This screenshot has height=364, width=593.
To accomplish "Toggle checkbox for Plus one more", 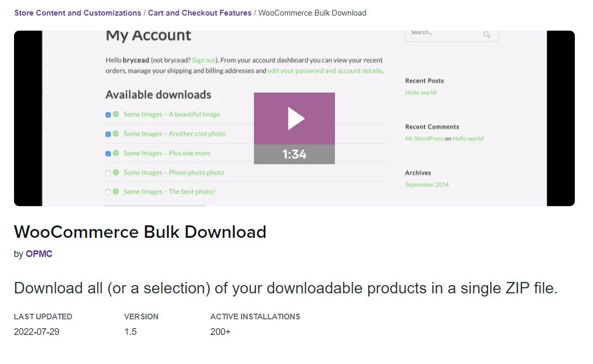I will (108, 154).
